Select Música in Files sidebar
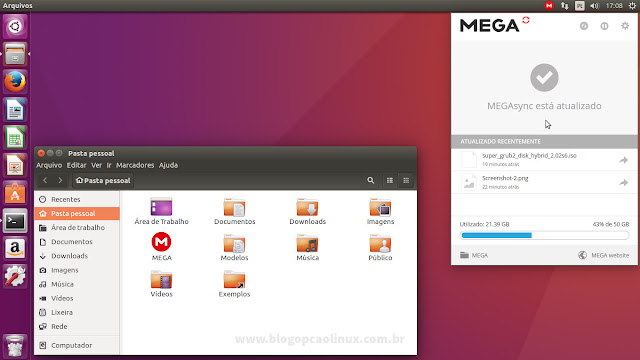Screen dimensions: 640x360 pos(77,284)
